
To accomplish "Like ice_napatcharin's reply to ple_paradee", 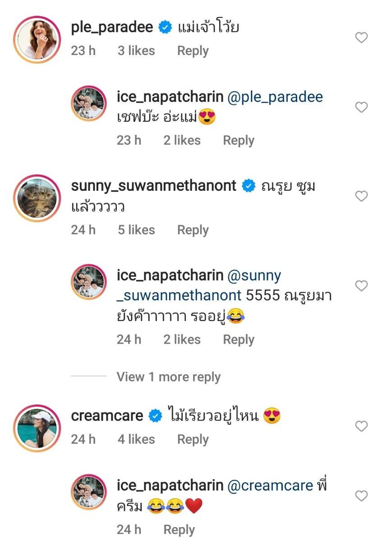I will click(361, 107).
